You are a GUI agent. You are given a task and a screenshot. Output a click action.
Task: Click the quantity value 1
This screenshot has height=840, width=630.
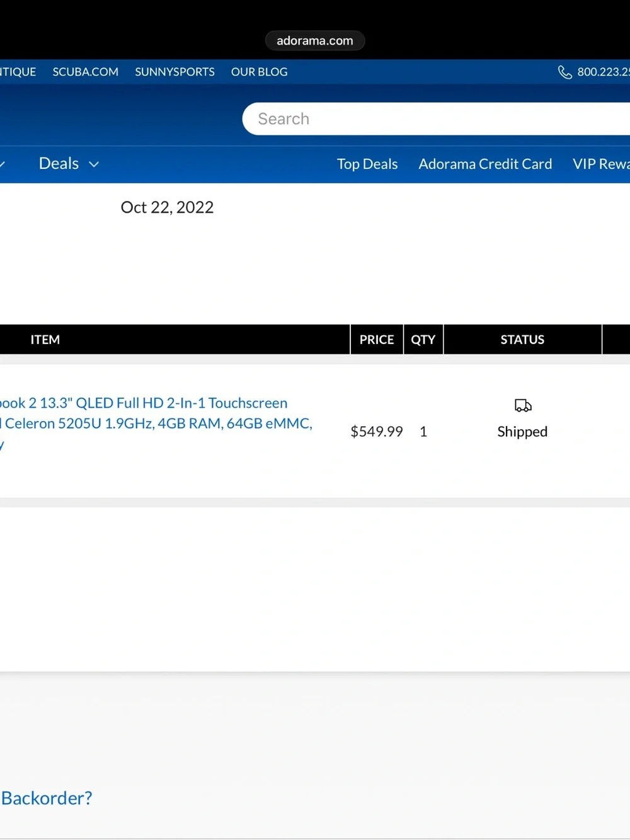(423, 432)
